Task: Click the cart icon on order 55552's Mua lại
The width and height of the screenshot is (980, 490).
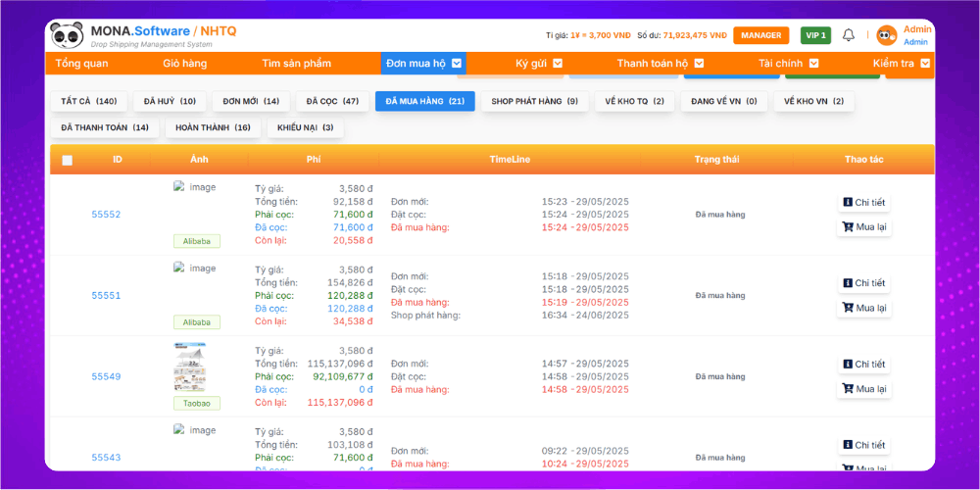Action: tap(848, 227)
